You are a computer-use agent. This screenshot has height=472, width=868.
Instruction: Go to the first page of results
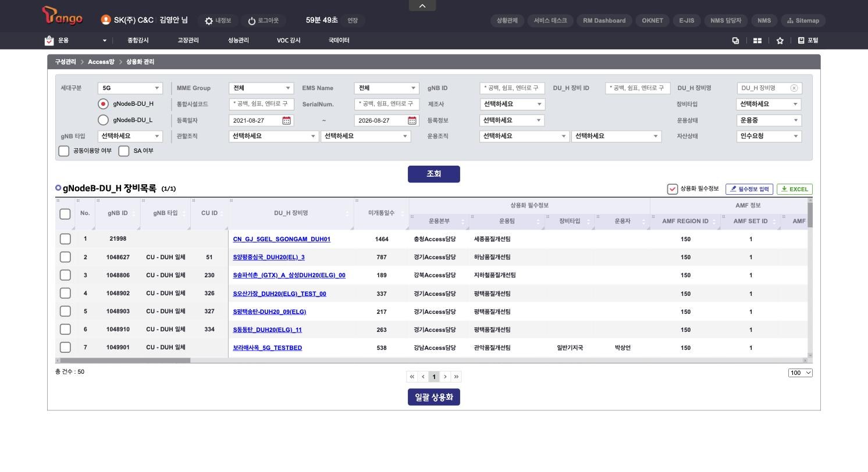pos(412,377)
